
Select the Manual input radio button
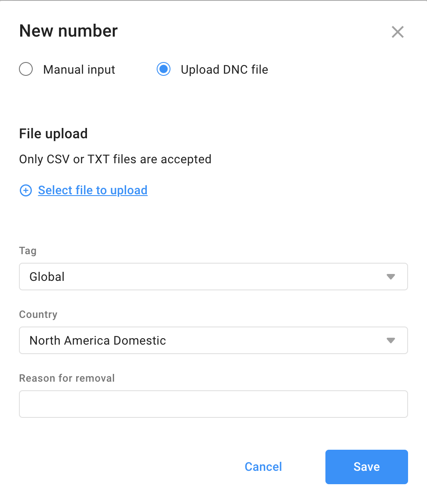pyautogui.click(x=26, y=69)
